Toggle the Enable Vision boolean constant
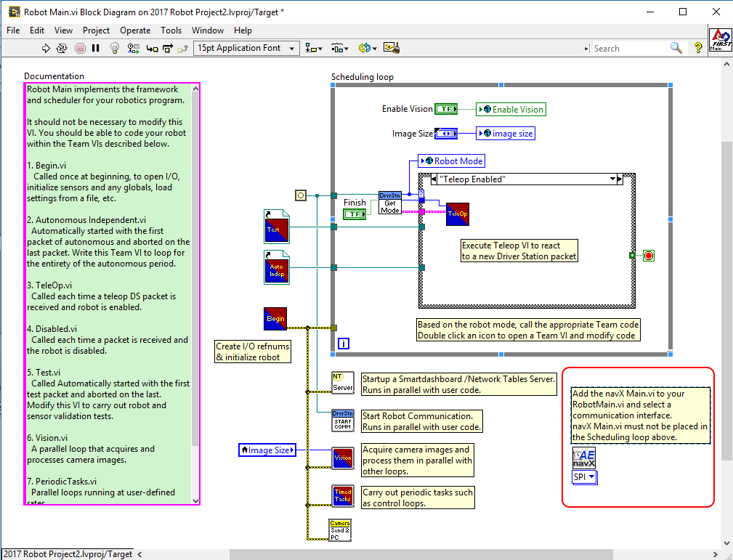This screenshot has height=560, width=733. 445,109
